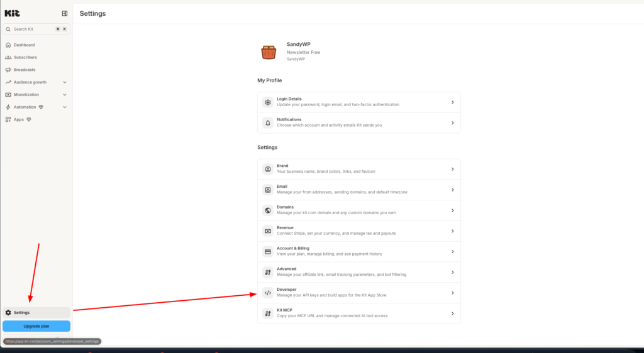Focus the Search Kit input field
Image resolution: width=644 pixels, height=353 pixels.
(x=36, y=29)
